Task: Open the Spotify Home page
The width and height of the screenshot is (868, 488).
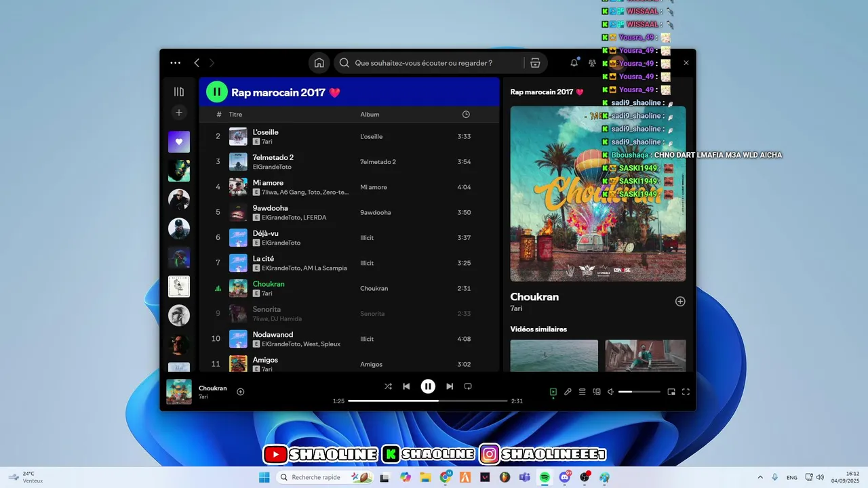Action: point(319,63)
